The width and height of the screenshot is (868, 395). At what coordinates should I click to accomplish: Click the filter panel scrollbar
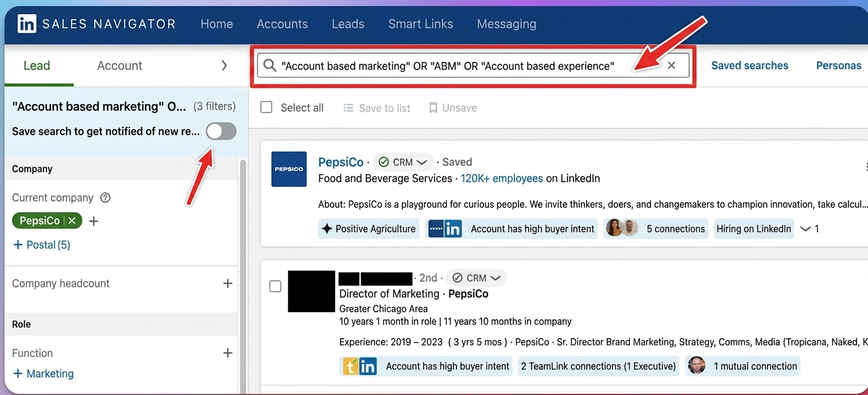point(243,276)
